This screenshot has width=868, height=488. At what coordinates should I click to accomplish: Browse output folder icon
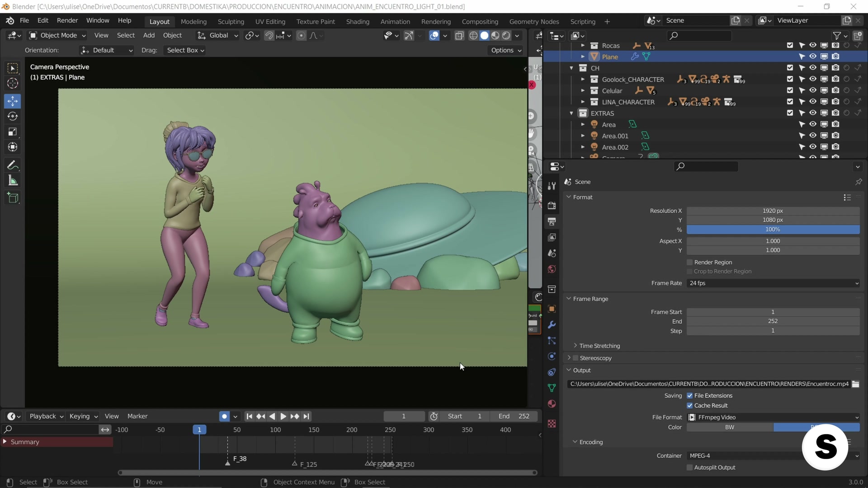coord(856,384)
